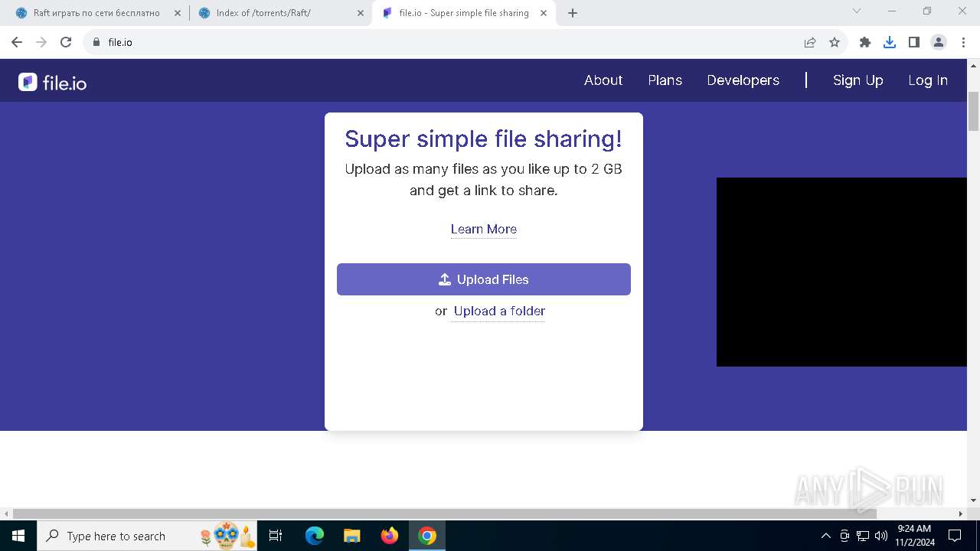Go back with browser back arrow
980x551 pixels.
(17, 42)
